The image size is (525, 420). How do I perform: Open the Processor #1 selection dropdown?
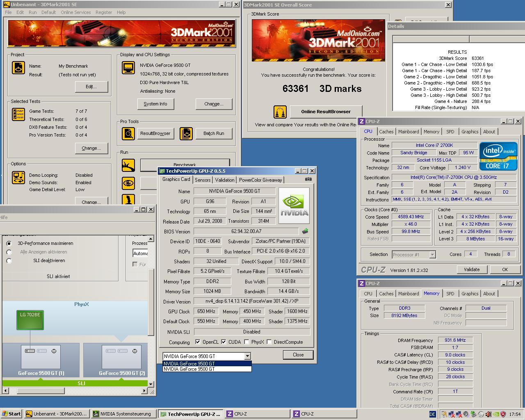click(432, 255)
